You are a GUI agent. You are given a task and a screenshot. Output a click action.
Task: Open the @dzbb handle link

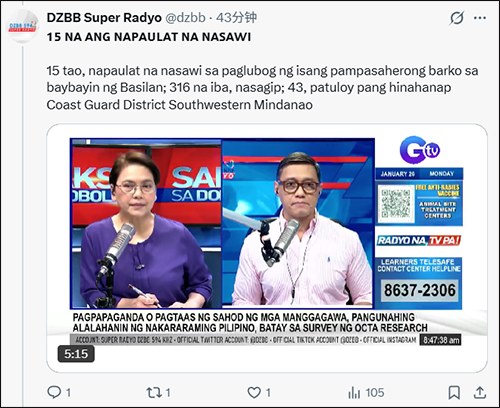coord(185,18)
